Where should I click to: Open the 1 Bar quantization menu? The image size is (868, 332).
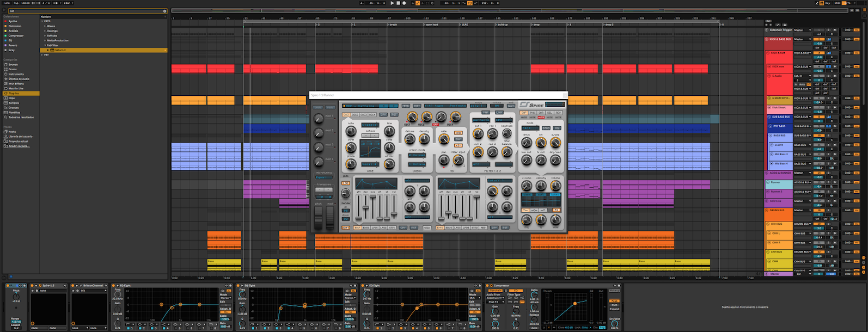tap(68, 3)
